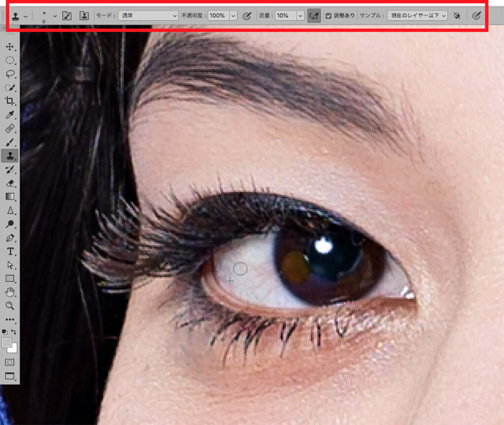The width and height of the screenshot is (504, 425).
Task: Click the foreground color swatch
Action: 7,343
